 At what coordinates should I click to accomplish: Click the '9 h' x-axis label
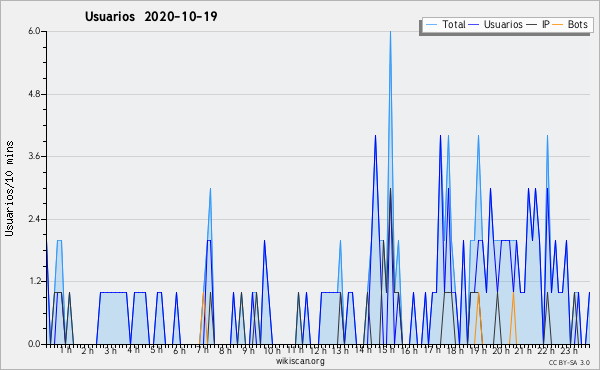pyautogui.click(x=248, y=351)
